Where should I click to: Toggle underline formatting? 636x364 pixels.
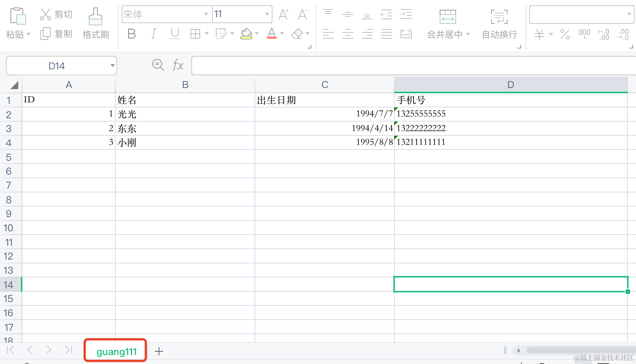pyautogui.click(x=175, y=34)
